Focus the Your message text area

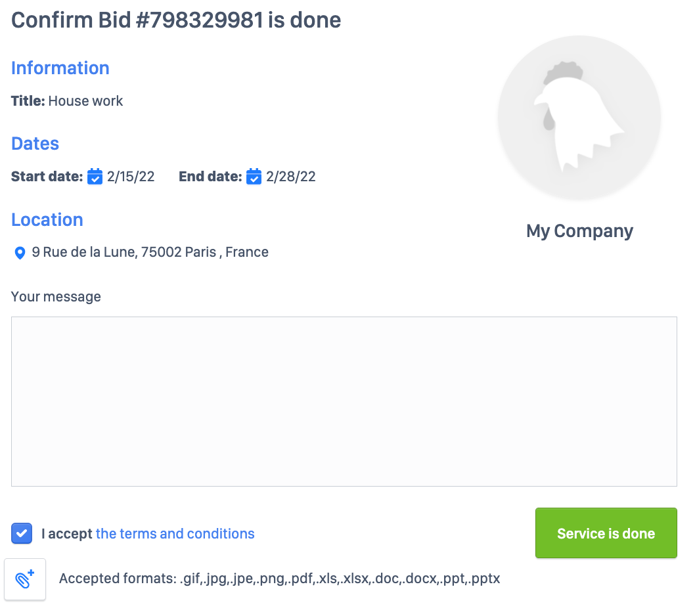pos(344,401)
